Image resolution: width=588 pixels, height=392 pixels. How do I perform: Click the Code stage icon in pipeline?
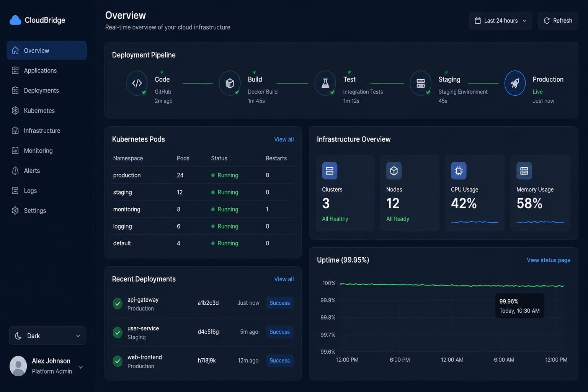click(137, 83)
